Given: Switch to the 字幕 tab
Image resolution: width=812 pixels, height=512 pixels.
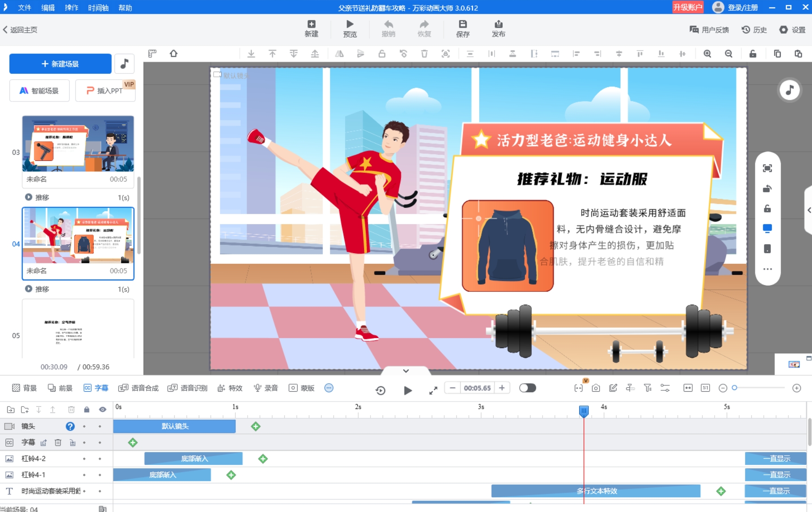Looking at the screenshot, I should click(x=96, y=388).
